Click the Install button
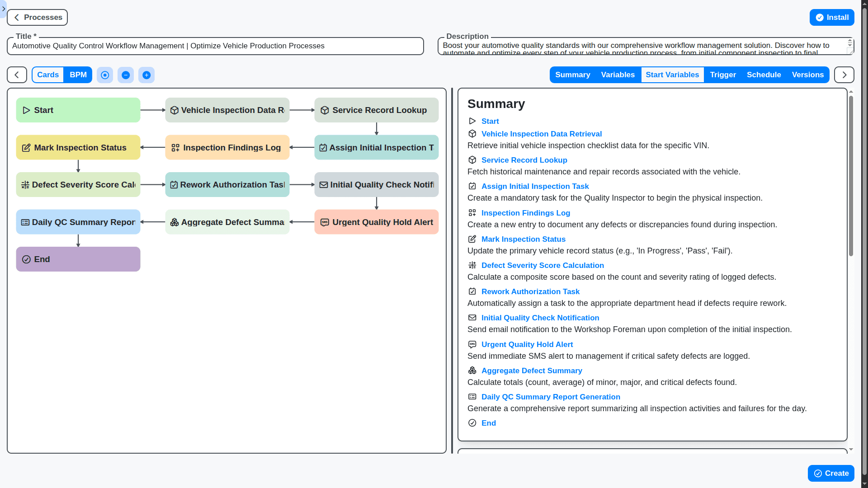Image resolution: width=868 pixels, height=488 pixels. pos(832,17)
